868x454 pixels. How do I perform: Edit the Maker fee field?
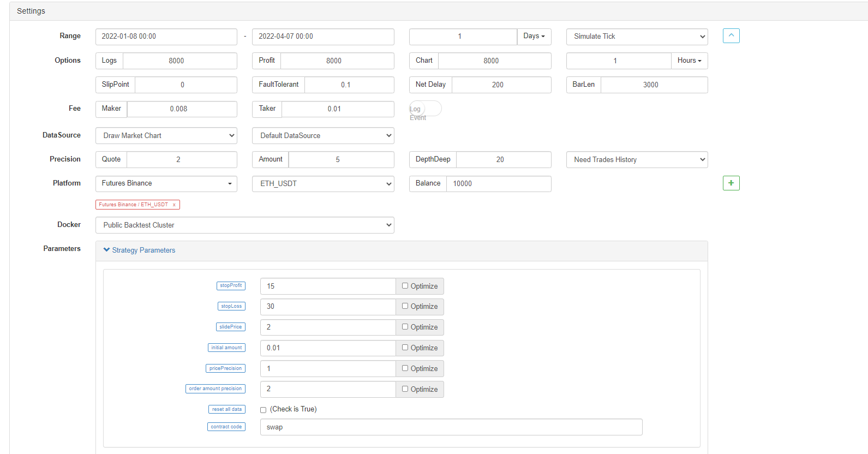point(182,109)
